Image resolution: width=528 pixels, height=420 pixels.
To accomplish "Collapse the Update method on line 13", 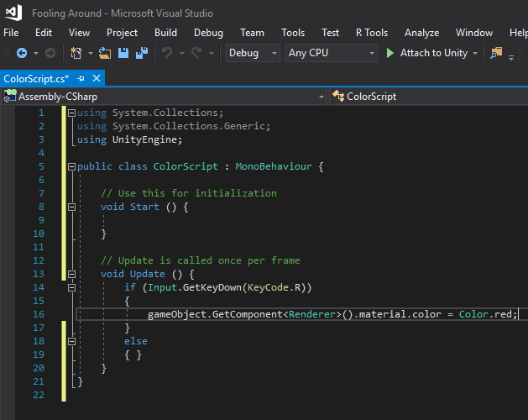I will tap(71, 274).
